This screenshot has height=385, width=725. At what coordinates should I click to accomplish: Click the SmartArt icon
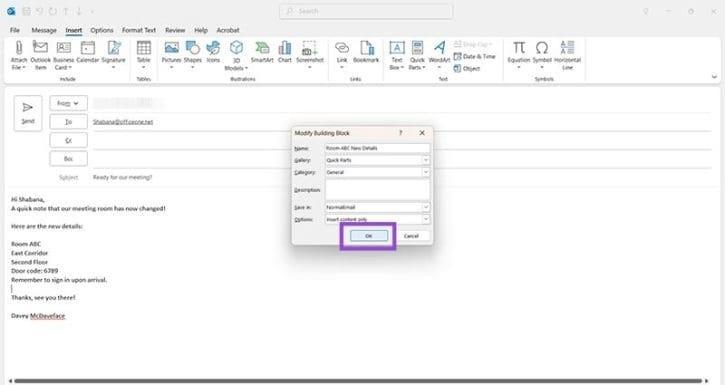tap(262, 48)
